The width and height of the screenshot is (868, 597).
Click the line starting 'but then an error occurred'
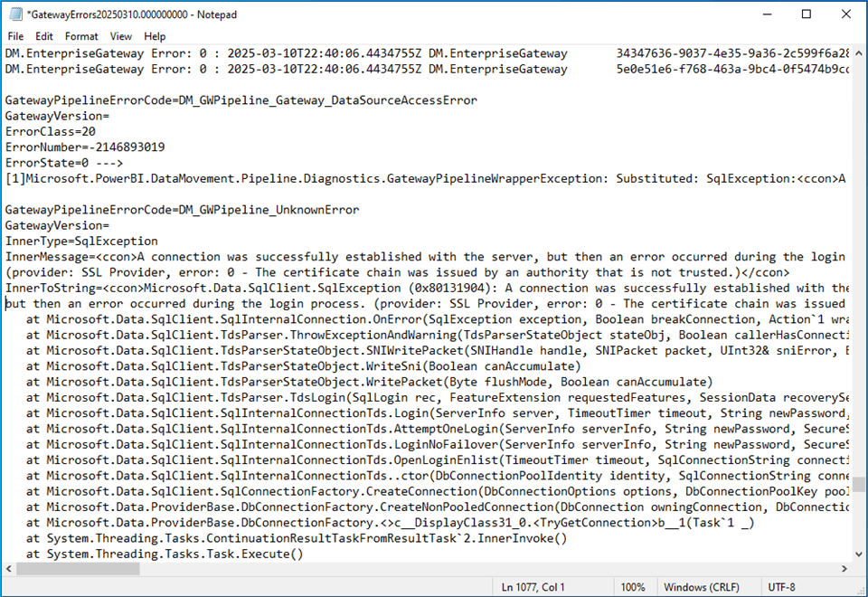(x=426, y=304)
